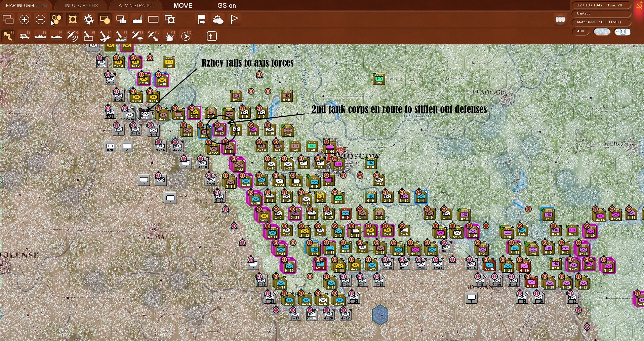Select the 2=46 unit at Moscow
Screen dimensions: 644x341
[x=329, y=147]
